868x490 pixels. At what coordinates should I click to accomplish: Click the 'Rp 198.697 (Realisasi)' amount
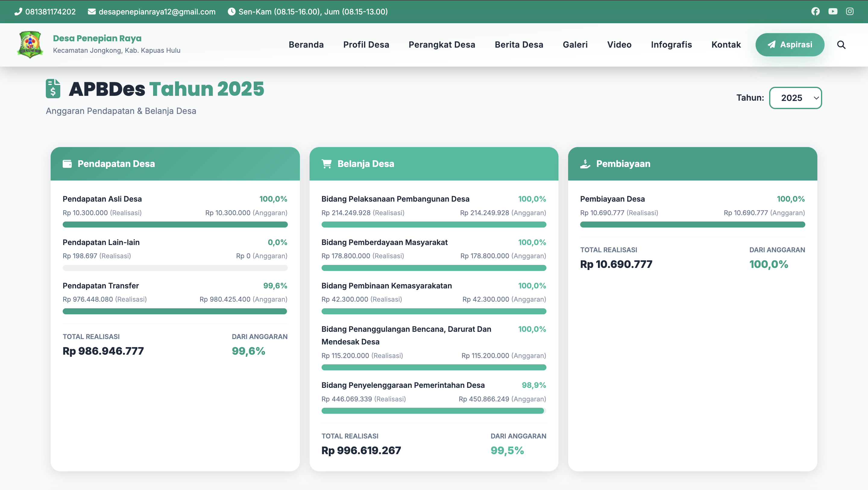97,256
